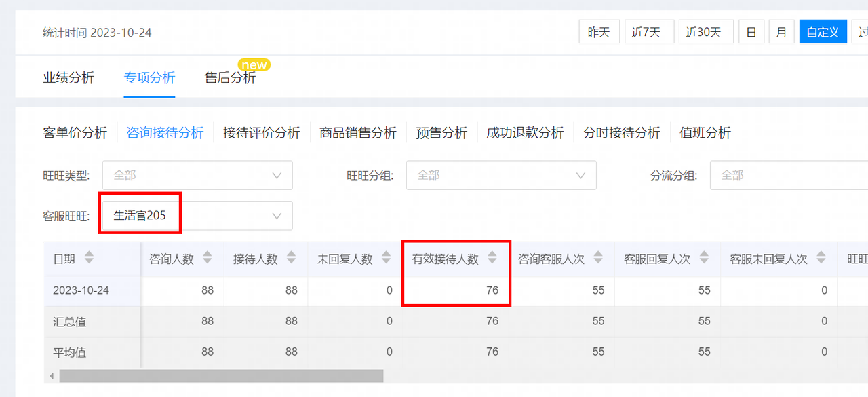Sort the 接待人数 column
The width and height of the screenshot is (868, 397).
pos(292,259)
